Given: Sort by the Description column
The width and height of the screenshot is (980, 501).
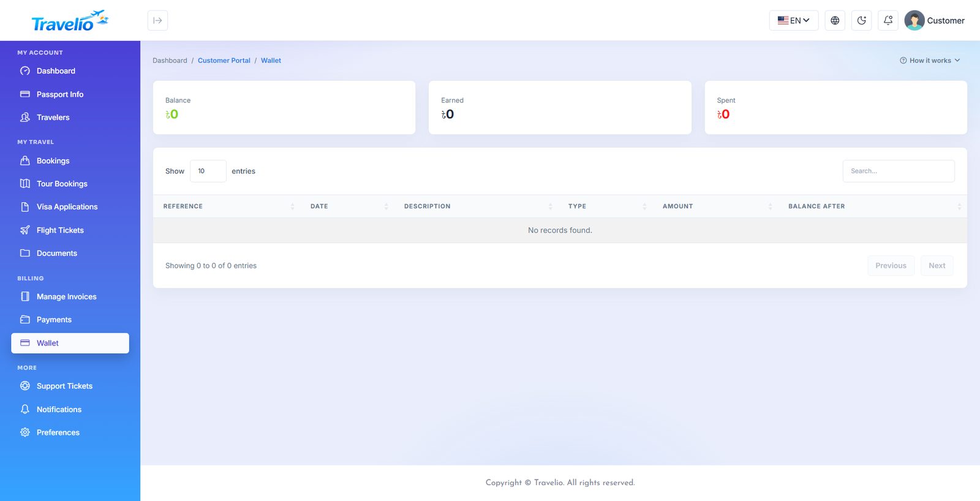Looking at the screenshot, I should pos(477,206).
